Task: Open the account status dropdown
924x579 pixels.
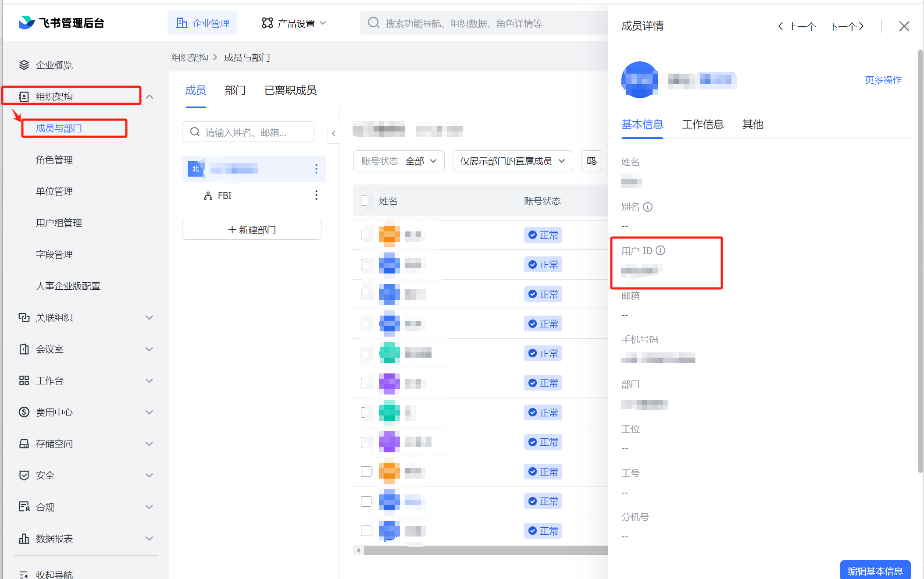Action: (x=398, y=161)
